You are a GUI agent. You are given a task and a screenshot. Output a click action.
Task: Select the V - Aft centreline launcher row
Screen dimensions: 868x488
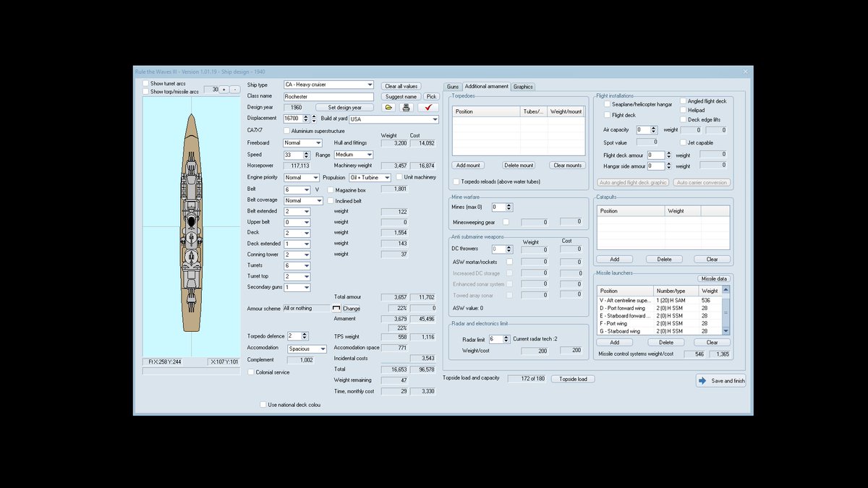click(659, 299)
